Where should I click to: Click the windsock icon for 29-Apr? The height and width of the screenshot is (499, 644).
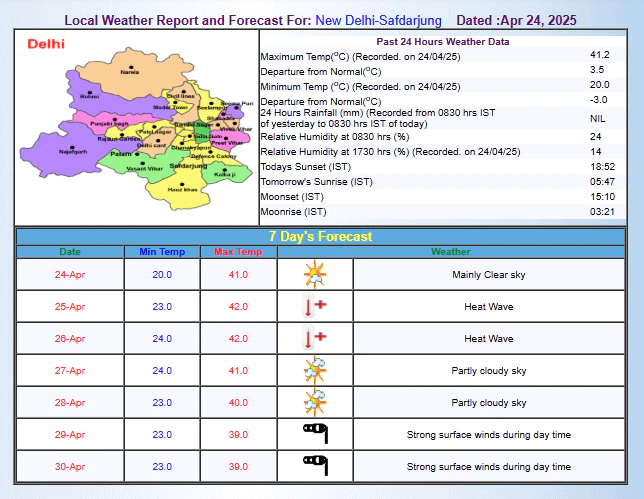(315, 435)
